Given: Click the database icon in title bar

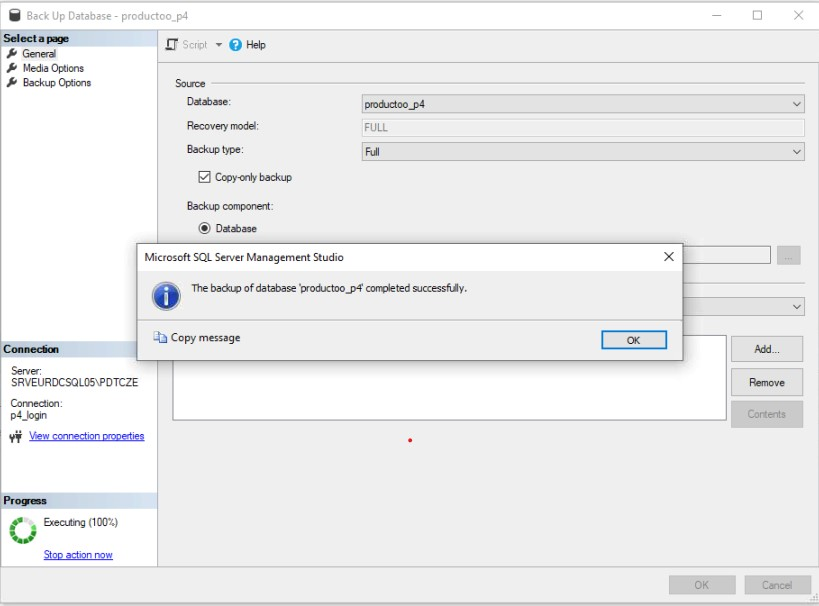Looking at the screenshot, I should coord(14,16).
